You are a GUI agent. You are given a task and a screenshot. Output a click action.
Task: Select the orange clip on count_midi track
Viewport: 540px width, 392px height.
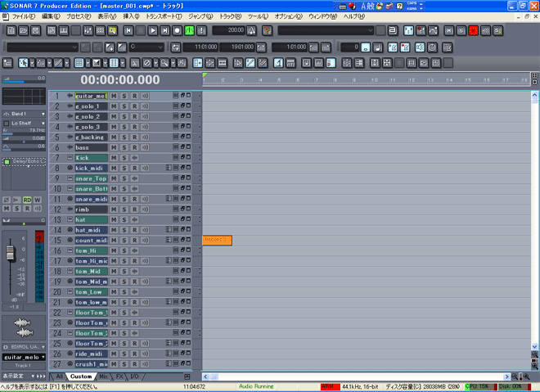tap(217, 240)
